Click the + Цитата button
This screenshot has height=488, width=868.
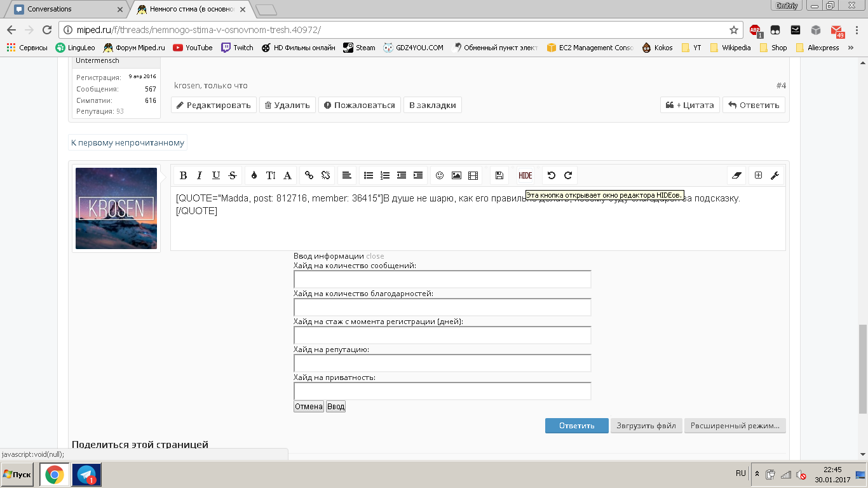[x=690, y=105]
